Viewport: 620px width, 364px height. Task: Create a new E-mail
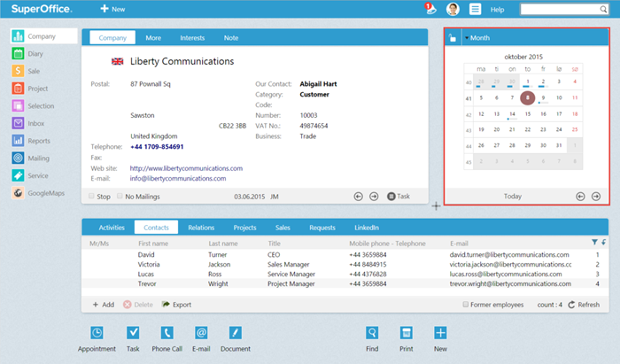pos(201,333)
